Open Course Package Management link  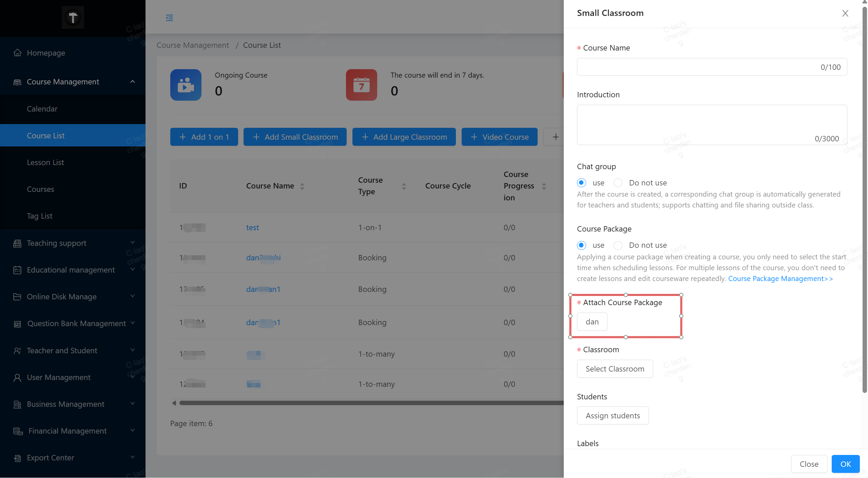[x=780, y=279]
